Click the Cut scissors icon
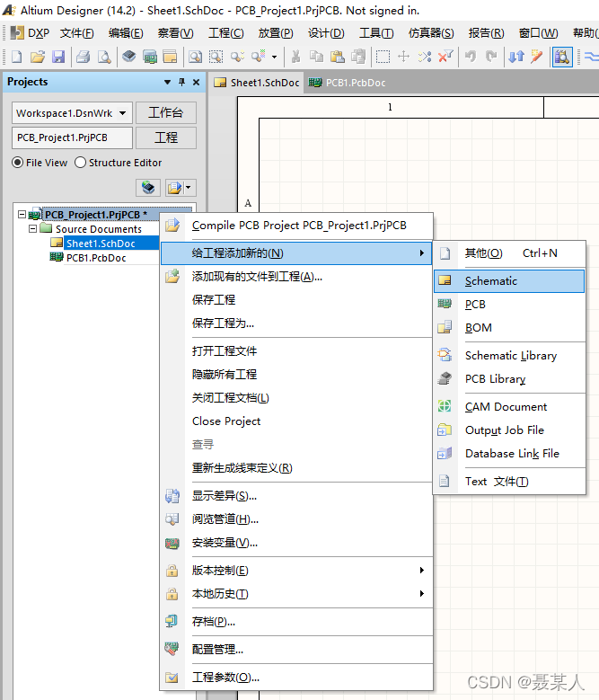599x700 pixels. [295, 57]
